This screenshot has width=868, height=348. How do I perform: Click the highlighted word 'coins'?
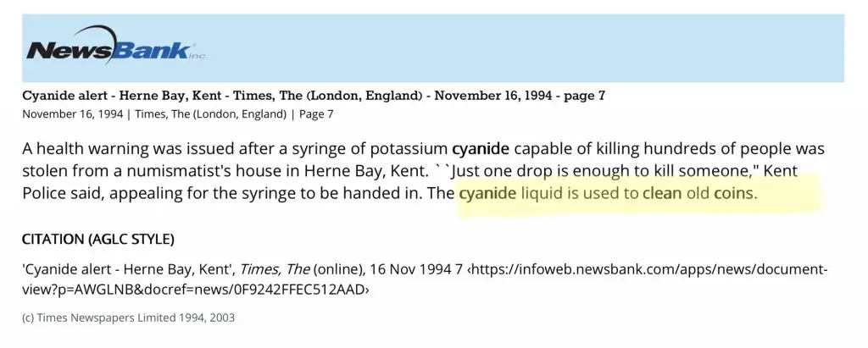pyautogui.click(x=732, y=194)
